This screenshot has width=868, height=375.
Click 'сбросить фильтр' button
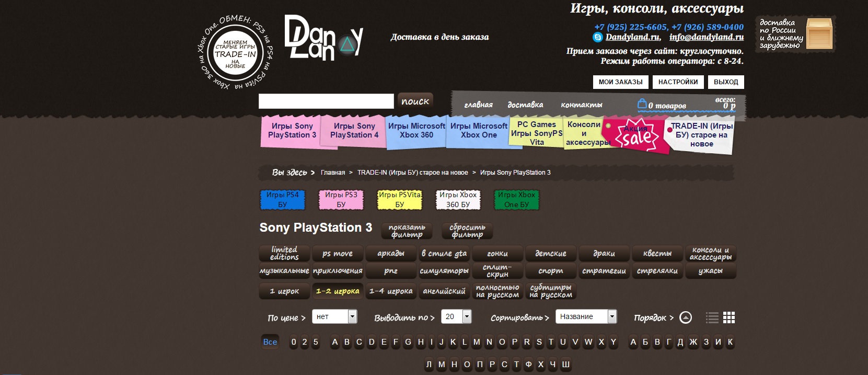coord(467,231)
